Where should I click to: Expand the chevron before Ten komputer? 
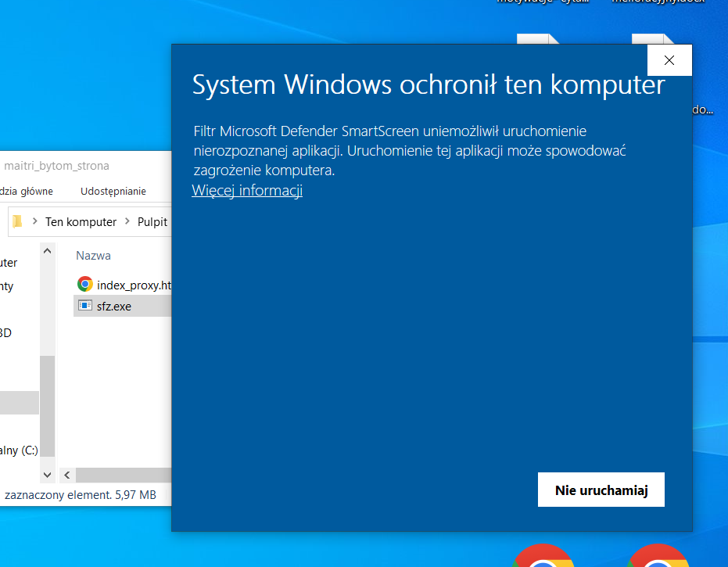point(35,221)
